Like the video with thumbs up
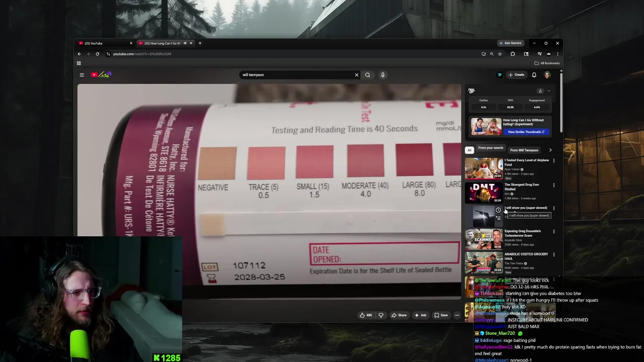The image size is (644, 362). coord(366,315)
